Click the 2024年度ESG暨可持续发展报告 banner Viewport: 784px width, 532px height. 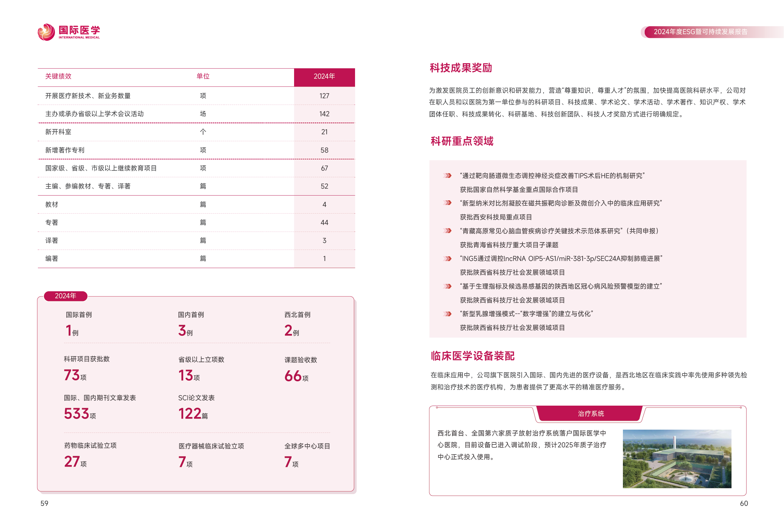coord(700,32)
